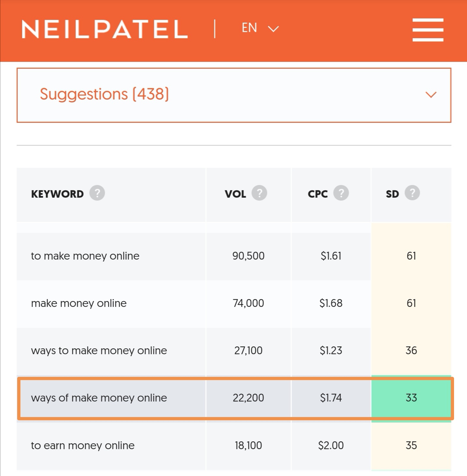The image size is (467, 476).
Task: Go to the NEILPATEL logo homepage
Action: [x=104, y=29]
